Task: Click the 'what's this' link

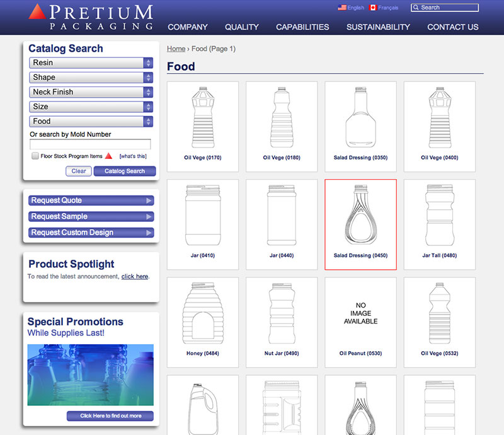Action: [133, 156]
